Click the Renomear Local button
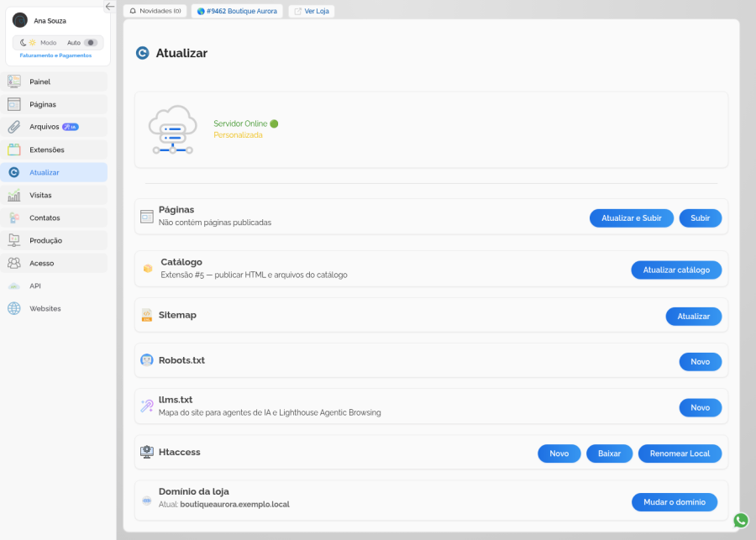 tap(680, 453)
